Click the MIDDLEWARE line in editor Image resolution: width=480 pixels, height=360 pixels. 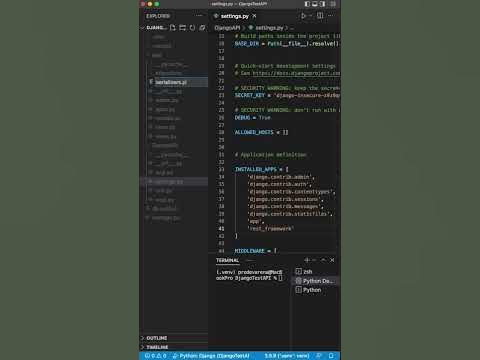[x=256, y=251]
